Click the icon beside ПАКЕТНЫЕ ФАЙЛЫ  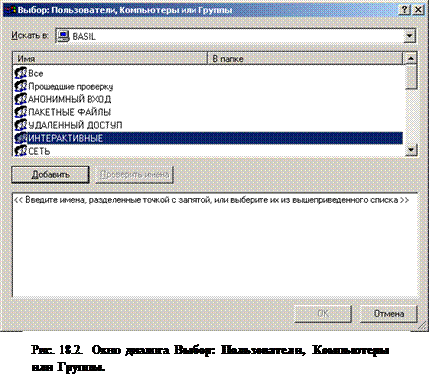point(20,112)
